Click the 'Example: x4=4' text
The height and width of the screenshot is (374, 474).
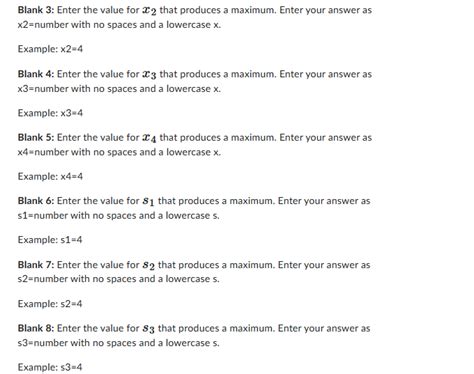tap(50, 176)
